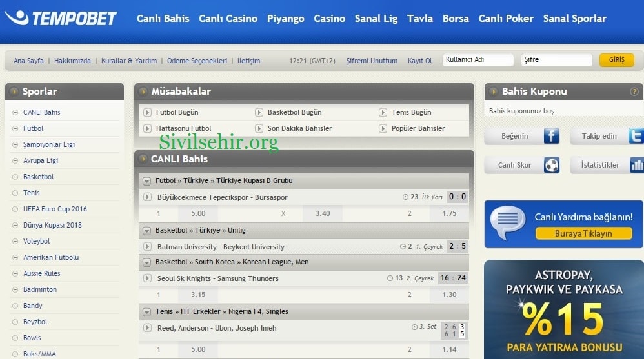The height and width of the screenshot is (359, 644).
Task: Click play icon beside Reed, Anderson match
Action: pyautogui.click(x=147, y=328)
